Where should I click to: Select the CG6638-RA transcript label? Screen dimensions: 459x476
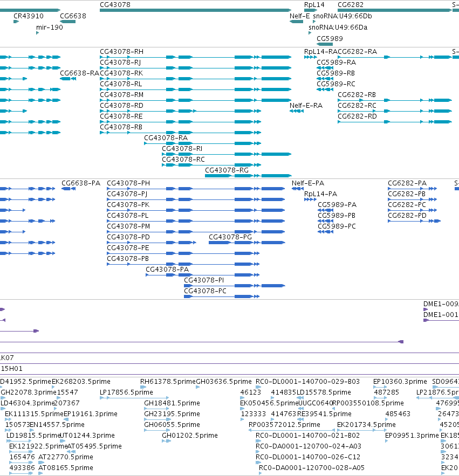[x=80, y=73]
